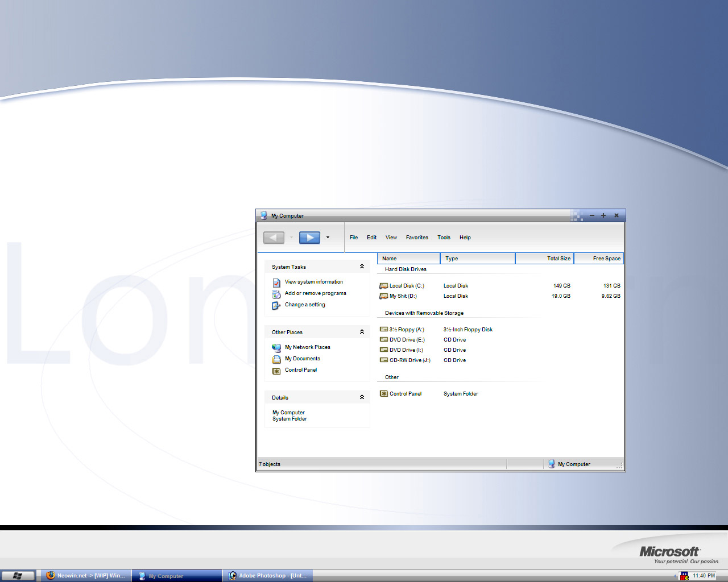Open the View menu
Screen dimensions: 728x582
[x=391, y=238]
